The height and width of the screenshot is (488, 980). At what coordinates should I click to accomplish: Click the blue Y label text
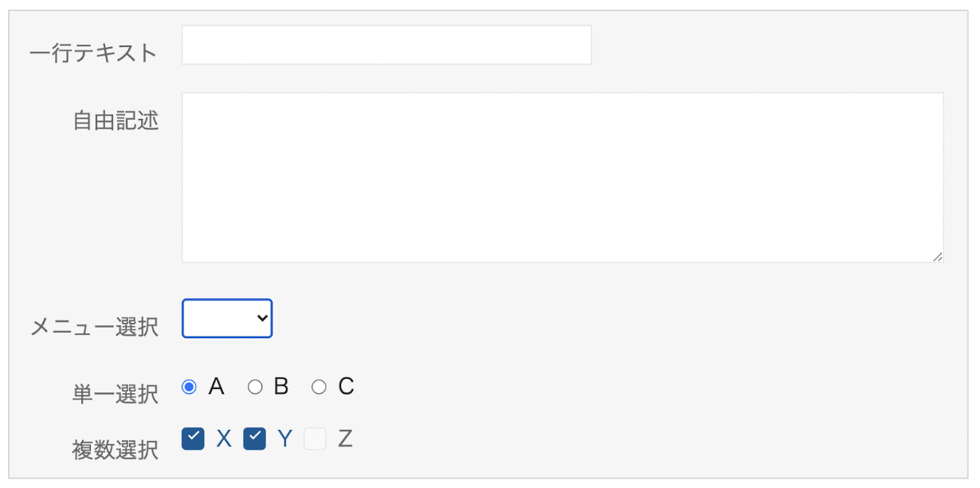[284, 439]
